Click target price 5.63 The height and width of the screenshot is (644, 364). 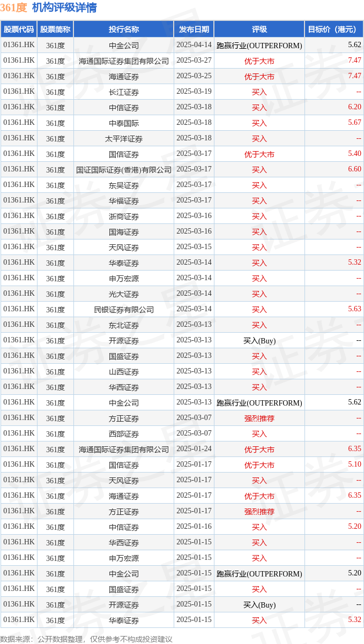354,309
